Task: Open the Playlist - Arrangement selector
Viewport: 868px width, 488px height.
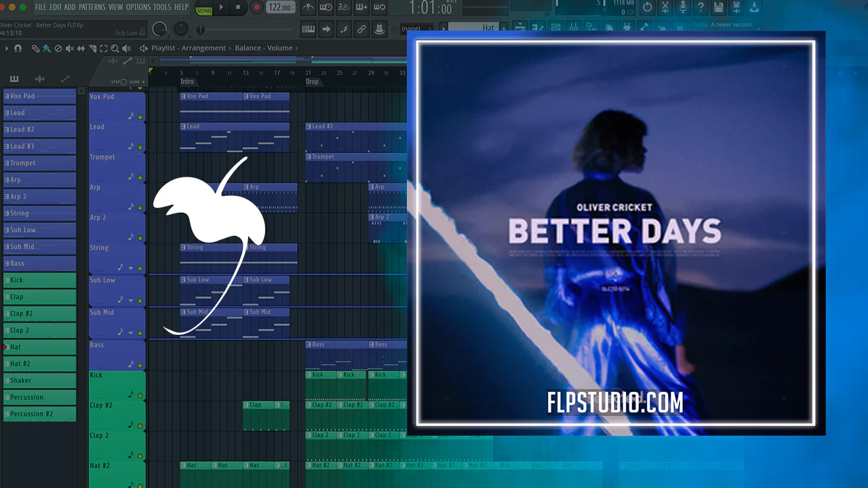Action: 189,48
